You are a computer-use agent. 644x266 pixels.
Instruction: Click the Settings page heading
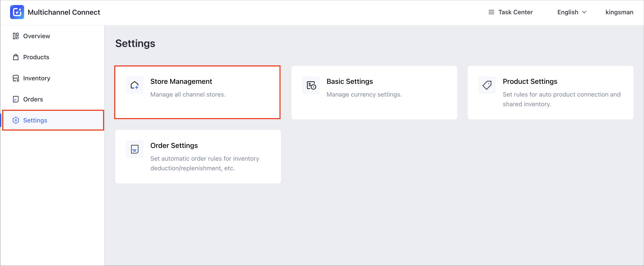[x=135, y=43]
